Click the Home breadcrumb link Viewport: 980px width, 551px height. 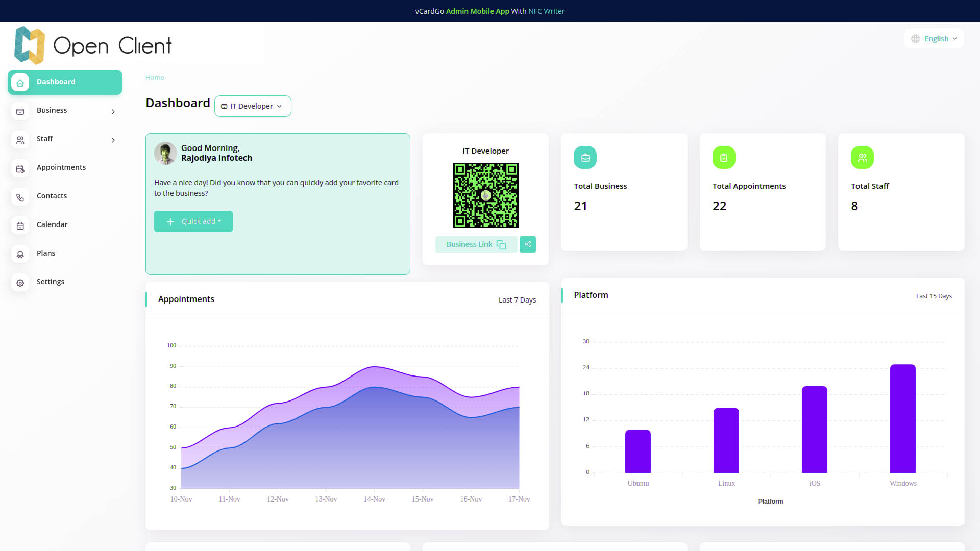155,78
